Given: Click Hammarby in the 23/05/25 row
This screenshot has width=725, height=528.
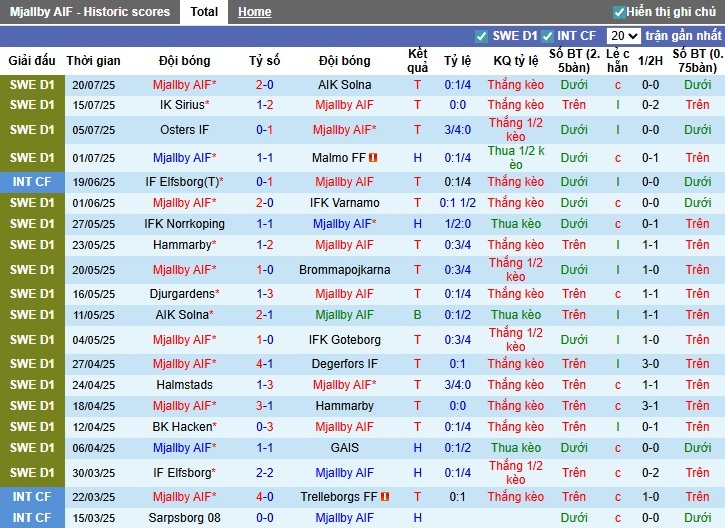Looking at the screenshot, I should click(x=184, y=245).
